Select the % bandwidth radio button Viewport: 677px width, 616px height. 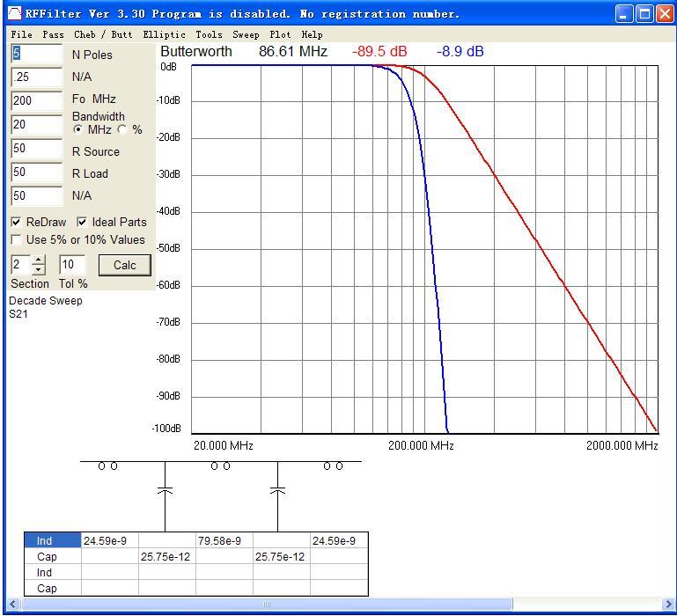coord(122,129)
